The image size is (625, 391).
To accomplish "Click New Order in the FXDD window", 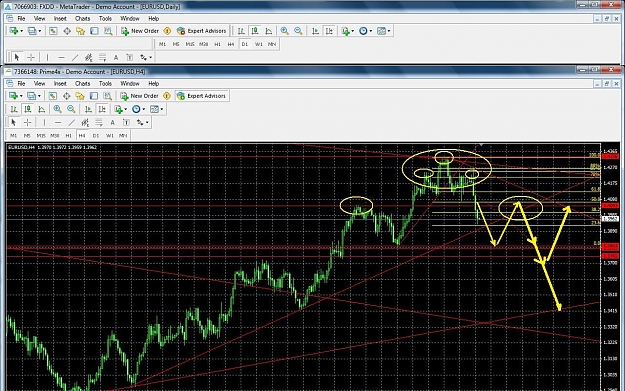I will (140, 31).
